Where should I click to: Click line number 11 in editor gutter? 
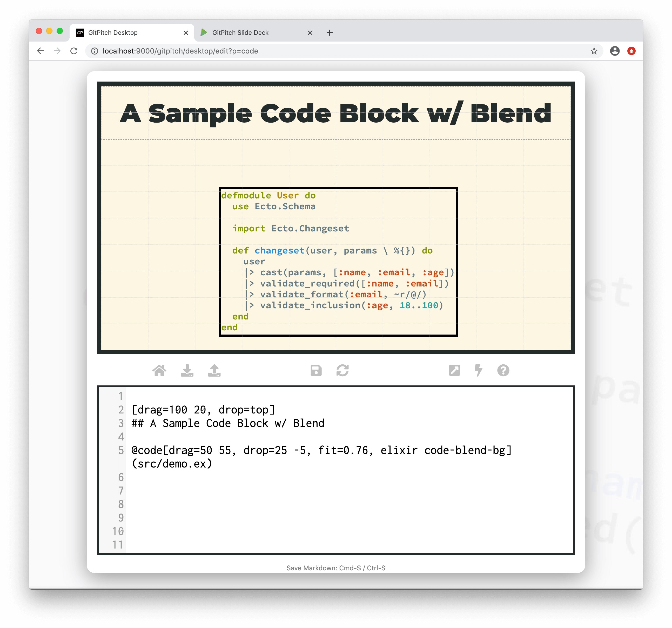(118, 545)
